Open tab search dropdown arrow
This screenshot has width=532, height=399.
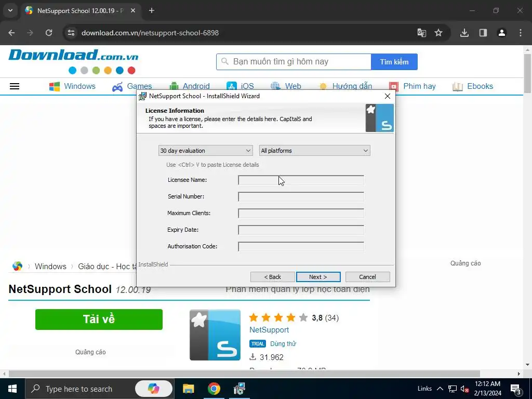(x=10, y=10)
